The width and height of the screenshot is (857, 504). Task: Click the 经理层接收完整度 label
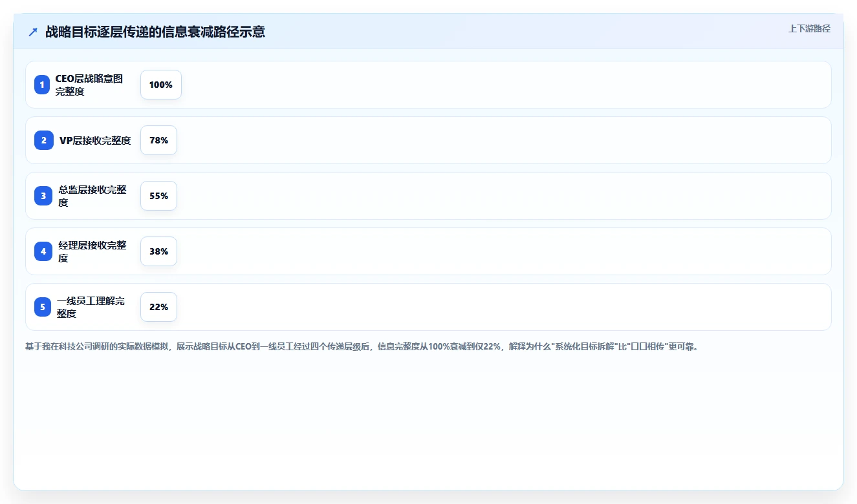pyautogui.click(x=92, y=251)
